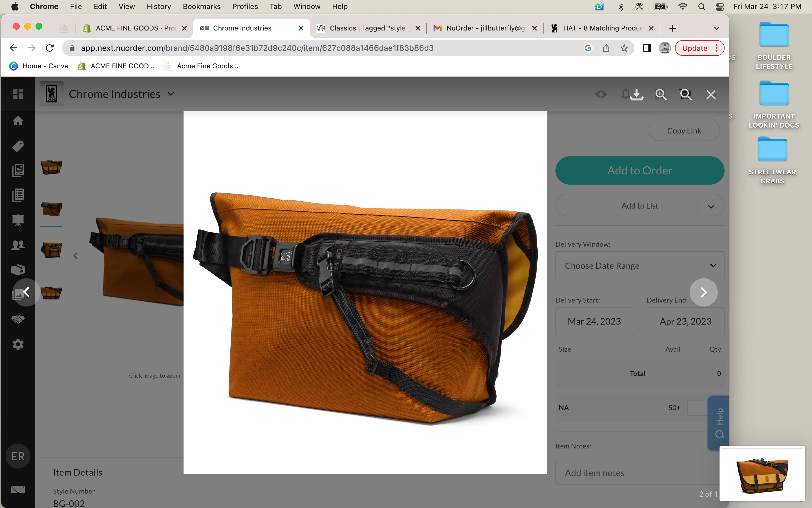Open Acme Fine Goods... bookmark
This screenshot has width=812, height=508.
201,66
